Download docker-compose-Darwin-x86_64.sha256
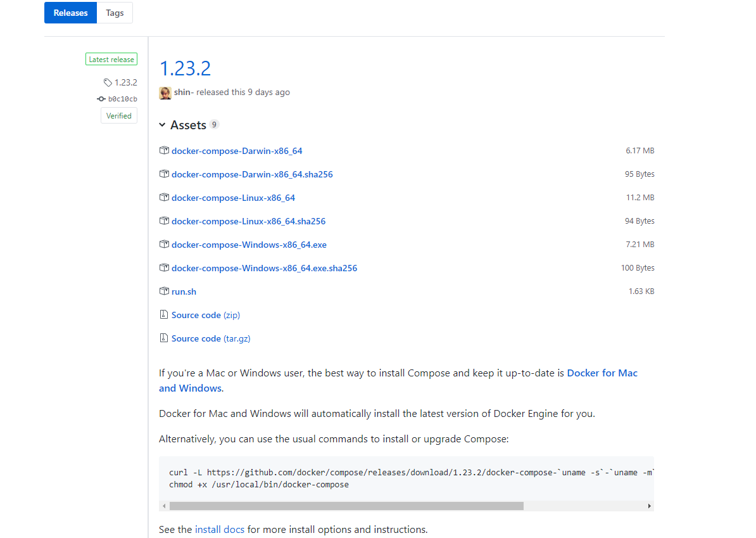The height and width of the screenshot is (538, 756). (252, 174)
